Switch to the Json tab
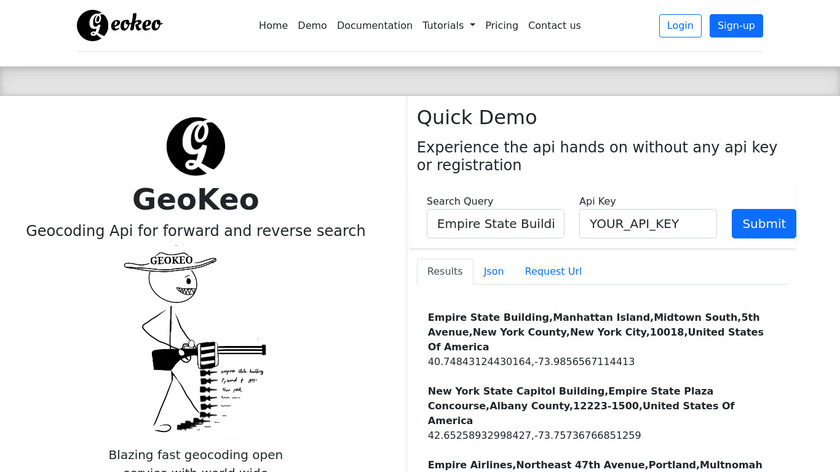The width and height of the screenshot is (840, 472). [x=493, y=271]
